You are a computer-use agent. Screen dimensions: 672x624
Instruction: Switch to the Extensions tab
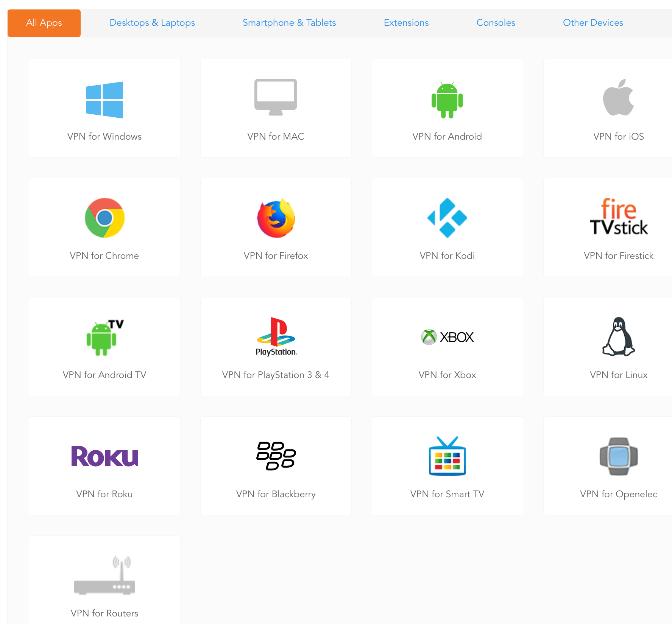pos(406,23)
